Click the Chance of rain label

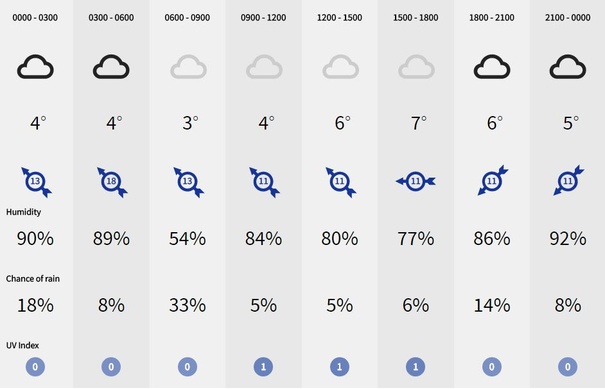click(33, 279)
